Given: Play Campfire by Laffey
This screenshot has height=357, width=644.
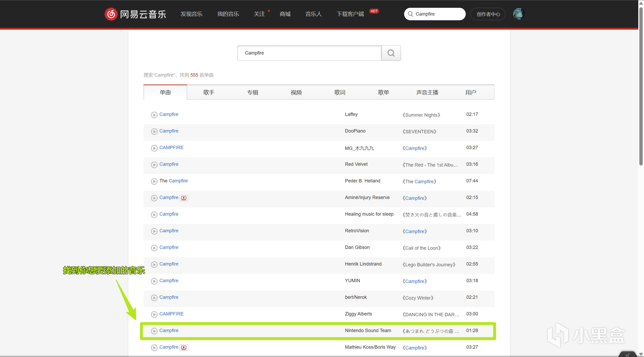Looking at the screenshot, I should 154,115.
